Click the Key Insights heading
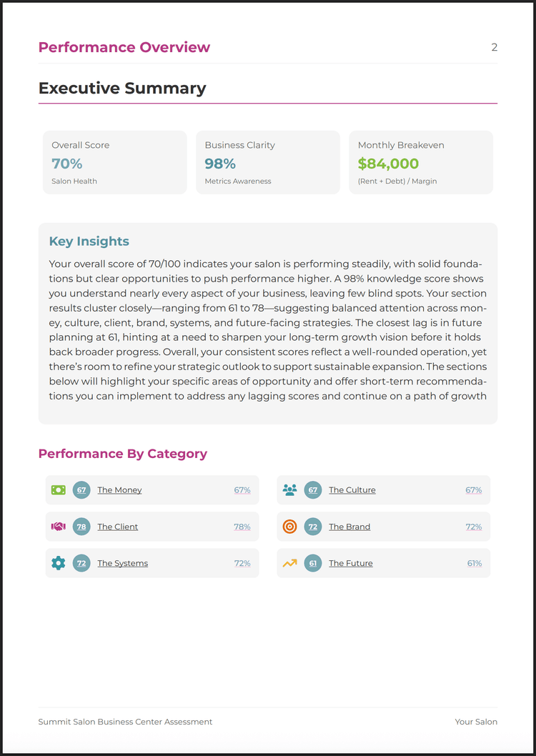536x756 pixels. click(89, 242)
